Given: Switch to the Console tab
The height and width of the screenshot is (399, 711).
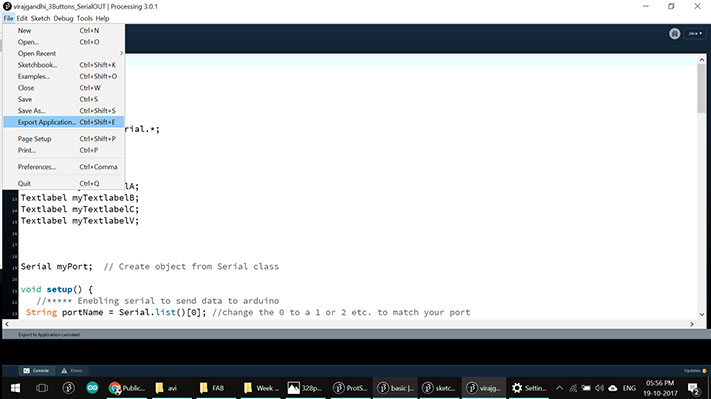Looking at the screenshot, I should tap(36, 370).
